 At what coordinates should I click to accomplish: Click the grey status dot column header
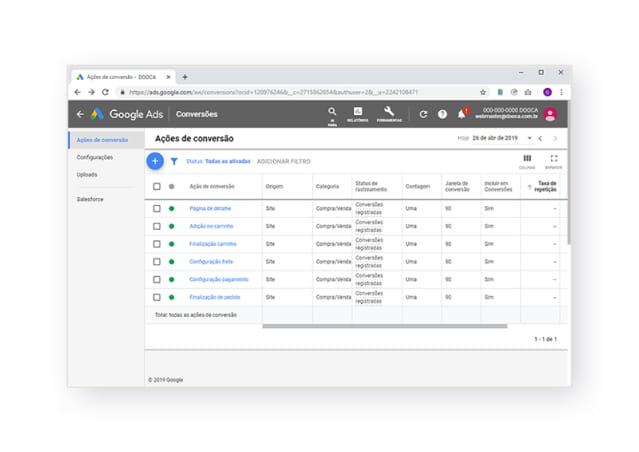click(x=172, y=186)
